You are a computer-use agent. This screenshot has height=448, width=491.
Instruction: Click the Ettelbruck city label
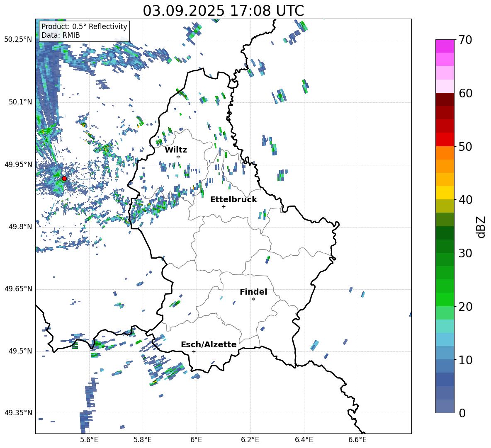(233, 200)
